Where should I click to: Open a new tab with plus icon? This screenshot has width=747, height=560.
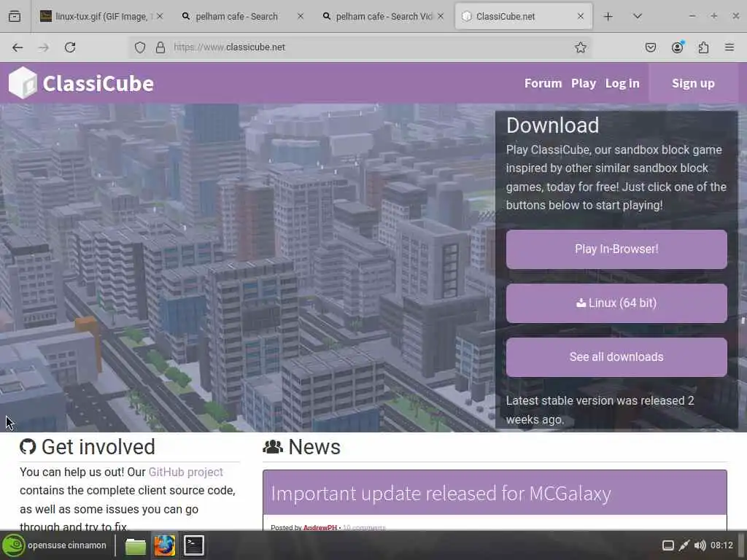(x=608, y=16)
